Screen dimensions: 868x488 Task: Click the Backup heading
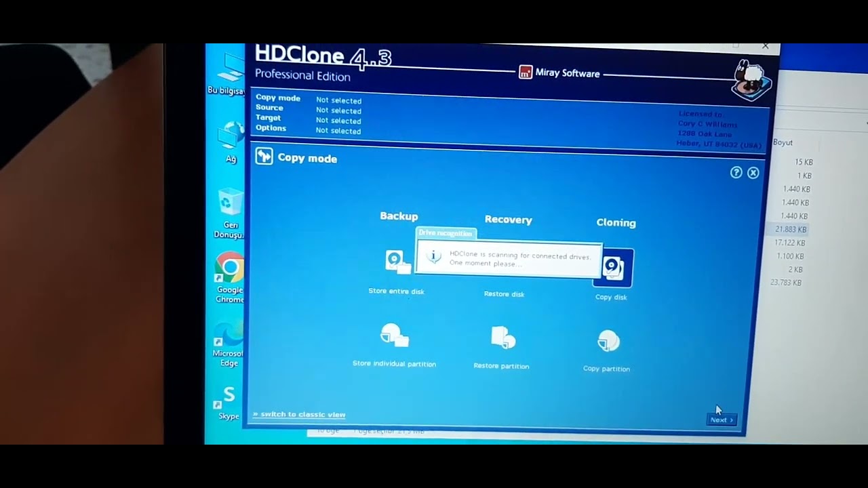coord(399,216)
